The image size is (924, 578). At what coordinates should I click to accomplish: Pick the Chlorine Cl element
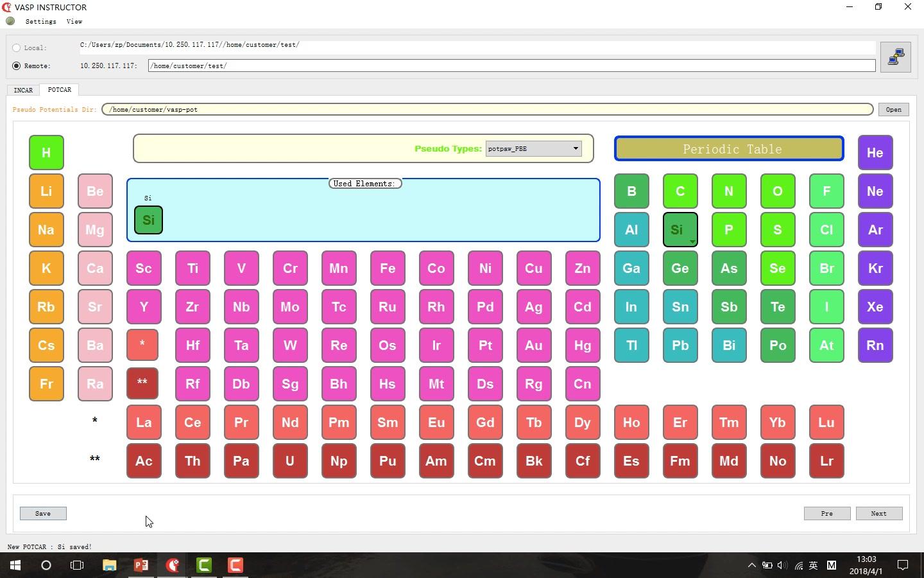pyautogui.click(x=826, y=230)
